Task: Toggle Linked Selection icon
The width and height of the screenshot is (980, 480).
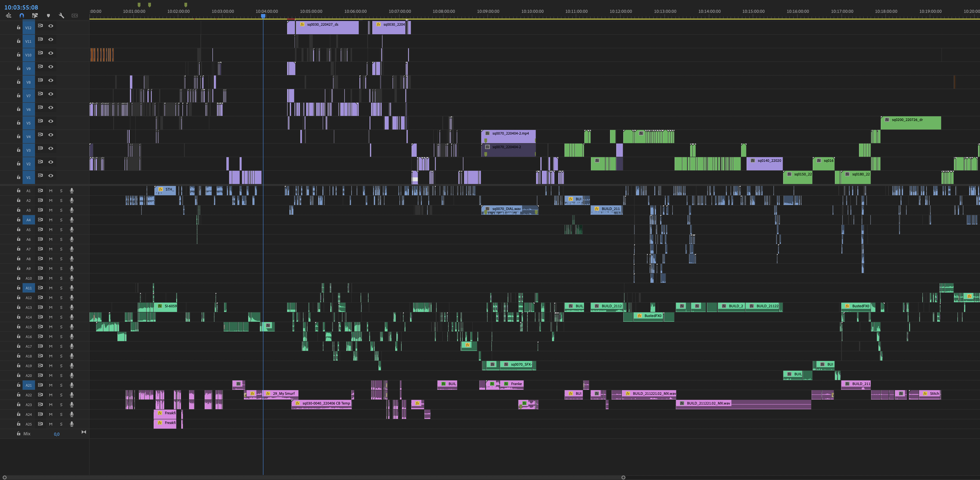Action: click(x=35, y=16)
